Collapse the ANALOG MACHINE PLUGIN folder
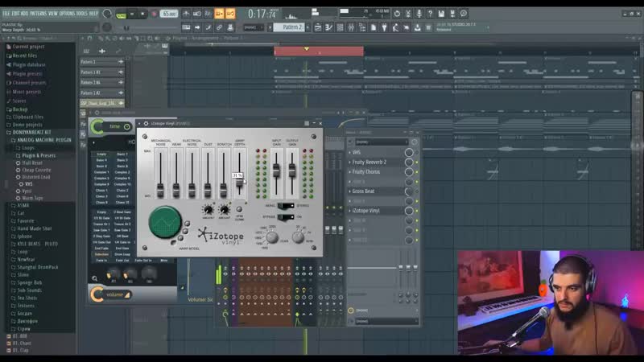 click(44, 140)
